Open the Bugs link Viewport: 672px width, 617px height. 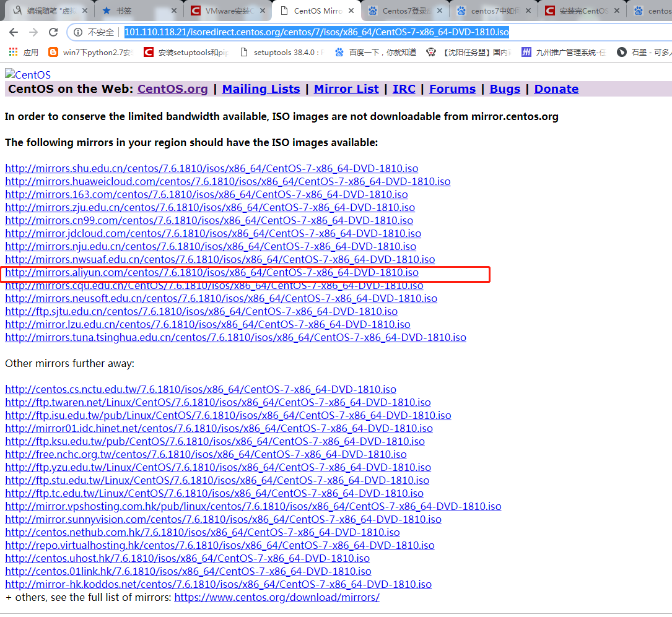coord(505,88)
